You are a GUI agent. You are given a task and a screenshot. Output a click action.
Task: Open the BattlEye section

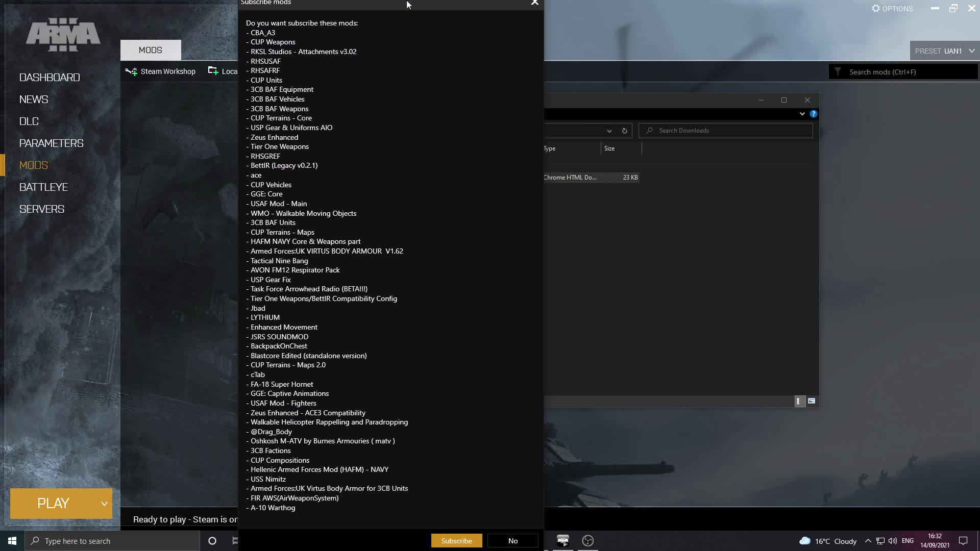(43, 187)
